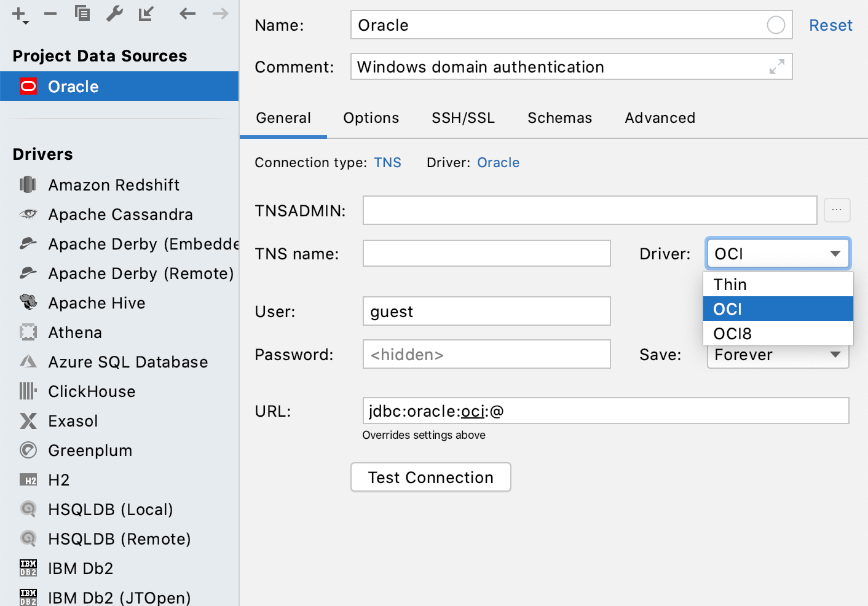
Task: Click the IBM Db2 driver icon
Action: pyautogui.click(x=28, y=568)
